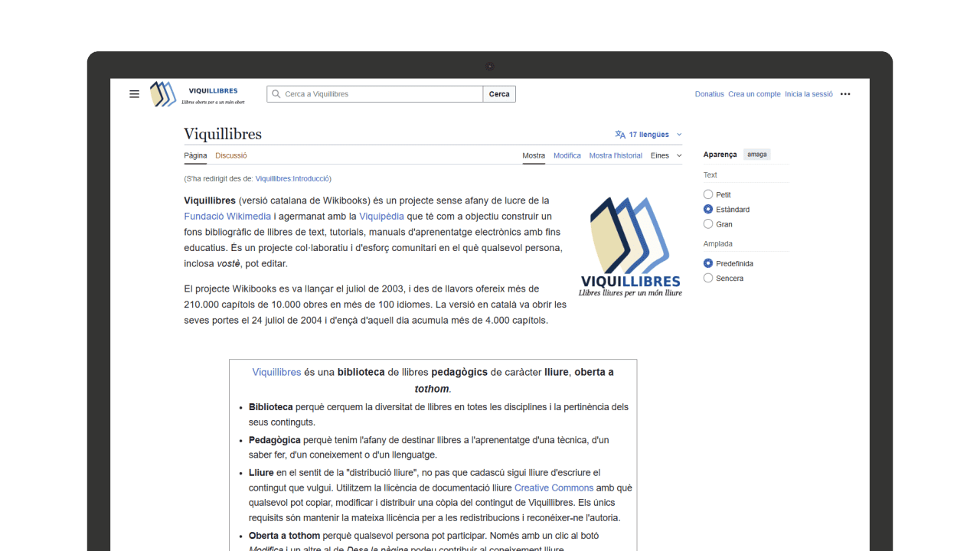Switch to the Pàgina tab
Image resolution: width=980 pixels, height=551 pixels.
pos(195,155)
